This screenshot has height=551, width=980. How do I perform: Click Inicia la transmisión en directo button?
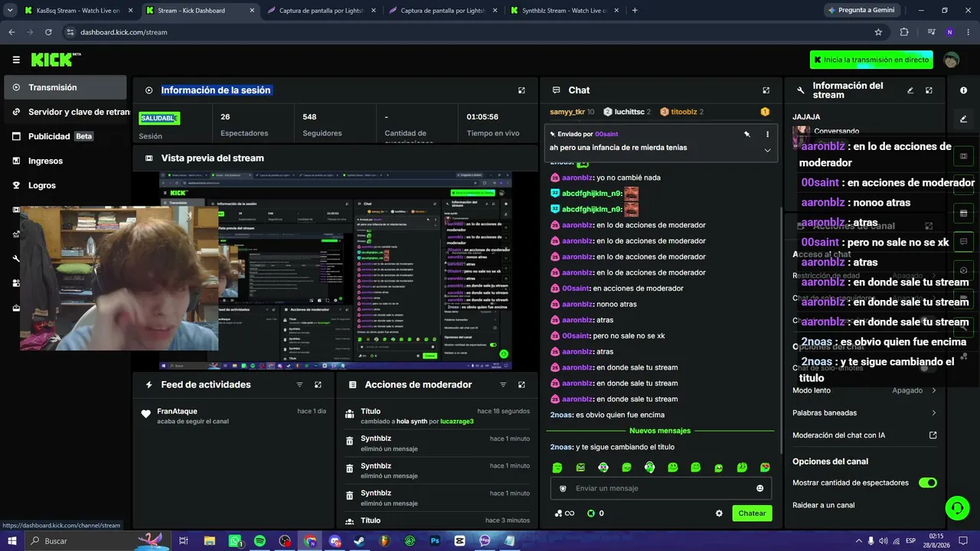coord(872,60)
